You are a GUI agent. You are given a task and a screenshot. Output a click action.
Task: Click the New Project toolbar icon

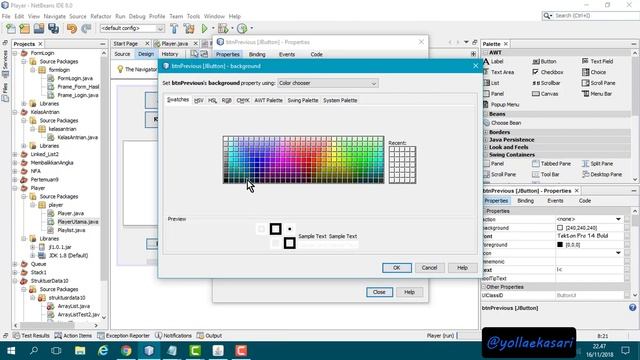coord(24,28)
